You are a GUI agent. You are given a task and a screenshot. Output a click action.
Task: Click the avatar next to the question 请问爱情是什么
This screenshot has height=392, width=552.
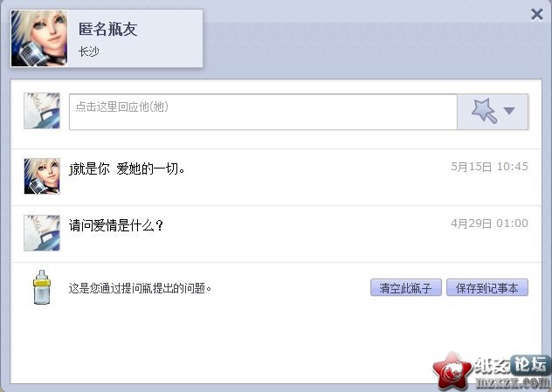pyautogui.click(x=42, y=232)
